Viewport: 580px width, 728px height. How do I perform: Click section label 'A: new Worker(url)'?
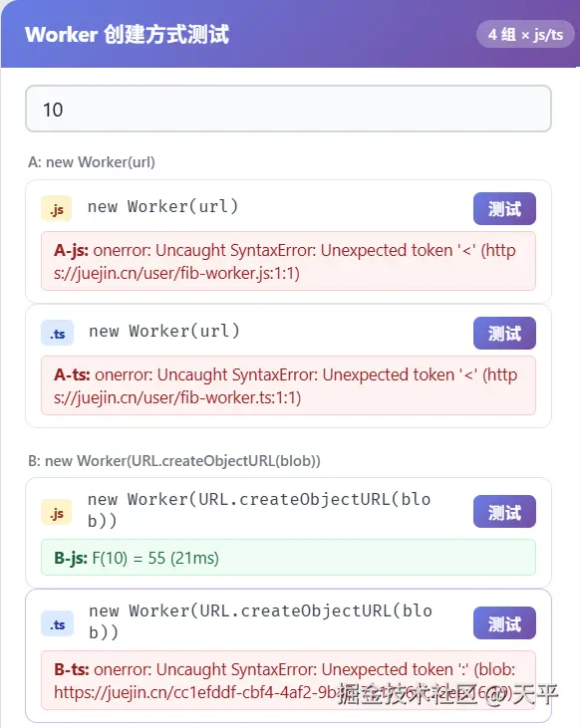[x=92, y=162]
